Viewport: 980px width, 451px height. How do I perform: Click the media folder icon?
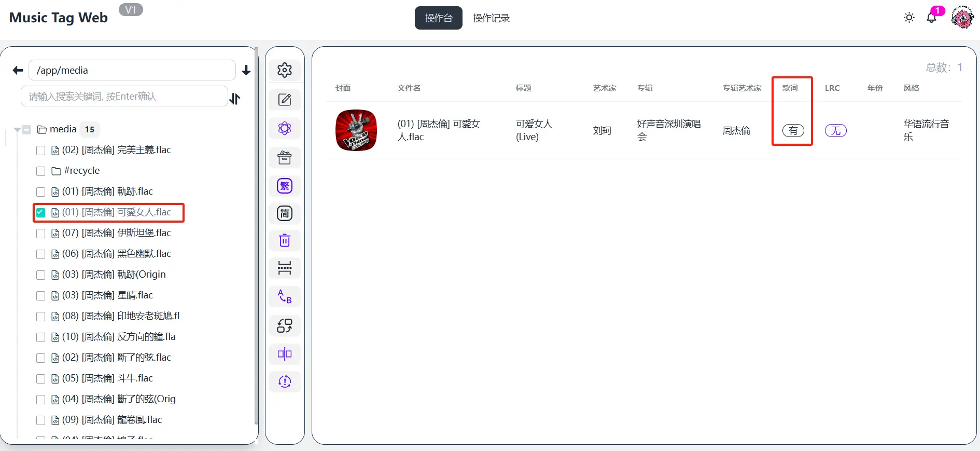(42, 129)
